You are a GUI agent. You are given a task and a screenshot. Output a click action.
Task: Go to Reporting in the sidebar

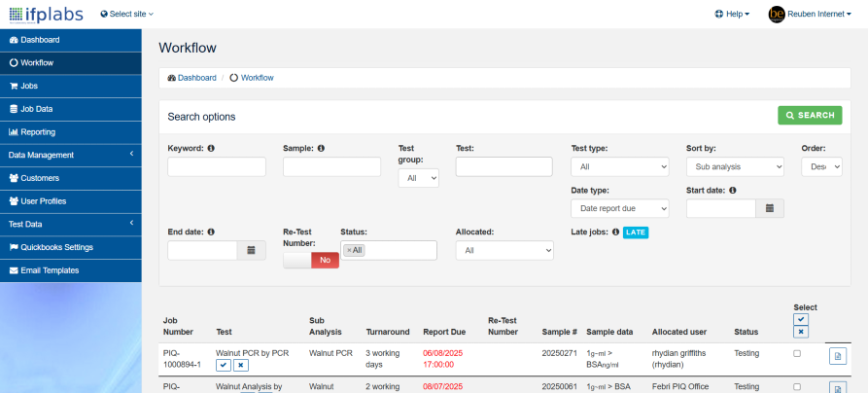(x=37, y=132)
